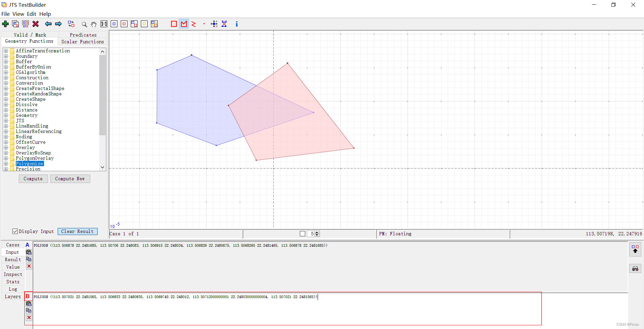644x329 pixels.
Task: Click the Copy case toolbar icon
Action: (15, 24)
